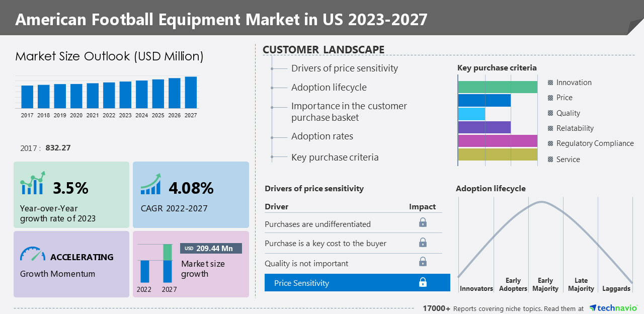This screenshot has height=314, width=644.
Task: Toggle the Innovation legend marker
Action: [x=550, y=83]
